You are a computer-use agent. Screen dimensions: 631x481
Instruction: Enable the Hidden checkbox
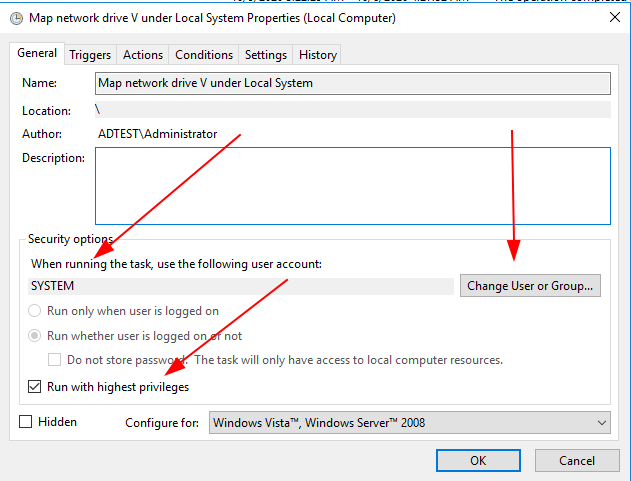26,422
